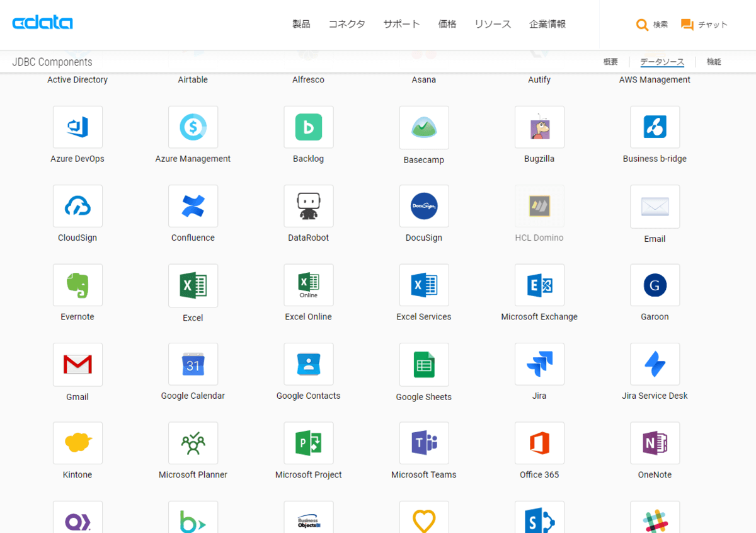This screenshot has height=533, width=756.
Task: Select the Kintone cloud icon
Action: point(77,443)
